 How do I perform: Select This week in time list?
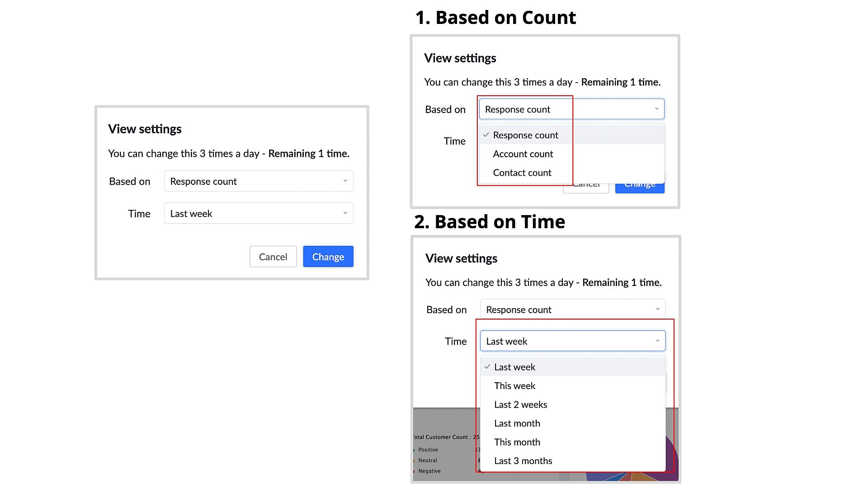514,386
